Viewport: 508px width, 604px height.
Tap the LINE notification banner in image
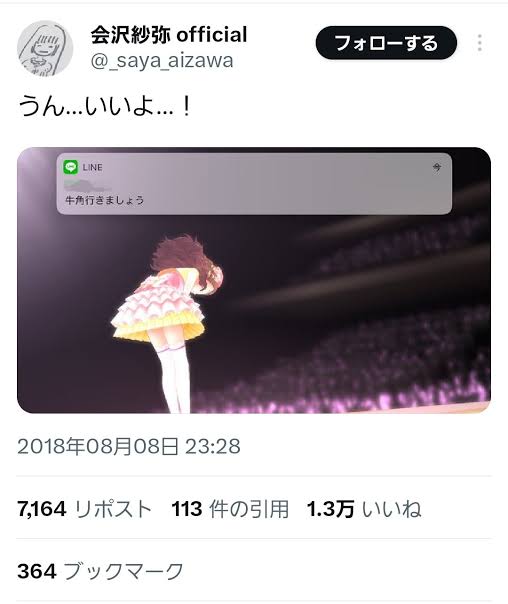pyautogui.click(x=254, y=184)
